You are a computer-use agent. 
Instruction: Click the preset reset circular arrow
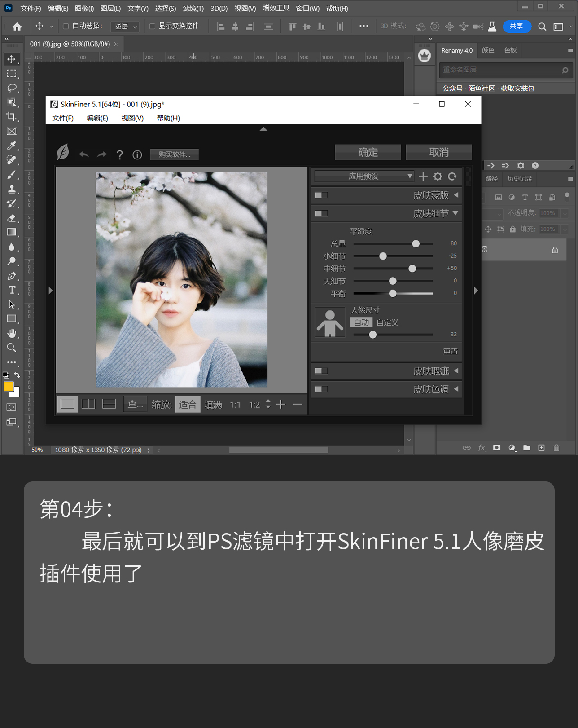click(452, 176)
